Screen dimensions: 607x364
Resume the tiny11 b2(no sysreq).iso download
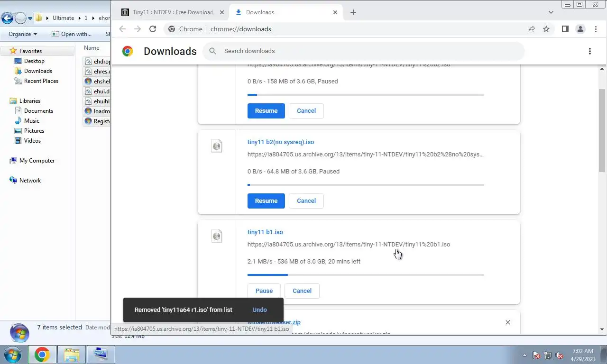click(x=266, y=201)
